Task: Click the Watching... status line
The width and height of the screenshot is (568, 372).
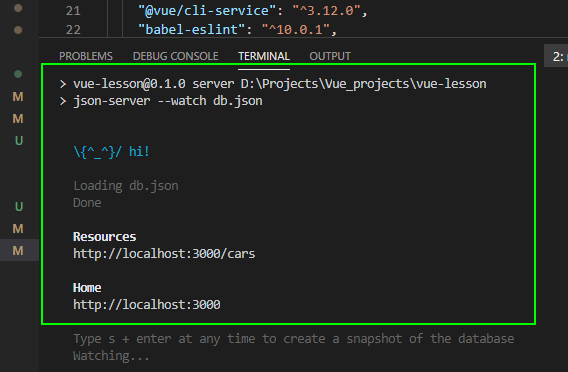Action: [111, 356]
